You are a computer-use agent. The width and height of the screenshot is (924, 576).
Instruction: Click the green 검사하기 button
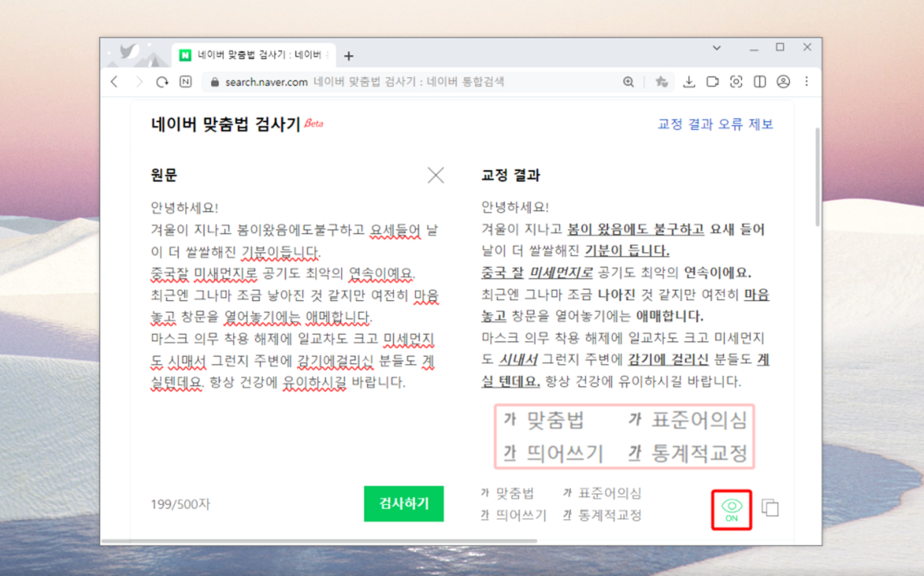click(403, 503)
